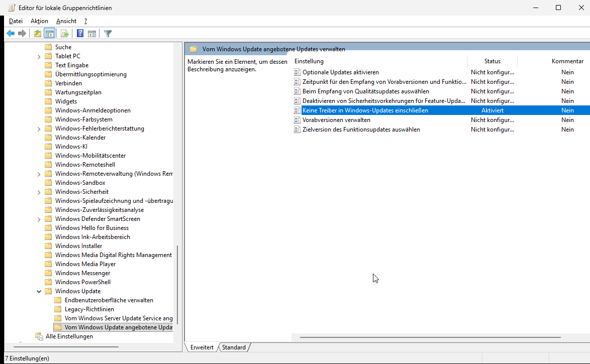The width and height of the screenshot is (590, 364).
Task: Open the ? help menu
Action: pos(86,21)
